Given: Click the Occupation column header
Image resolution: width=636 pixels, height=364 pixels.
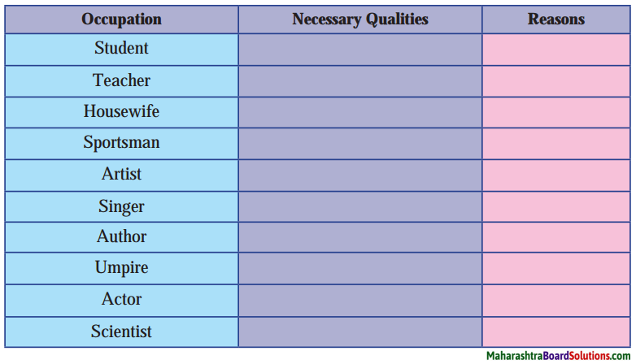Looking at the screenshot, I should click(121, 19).
